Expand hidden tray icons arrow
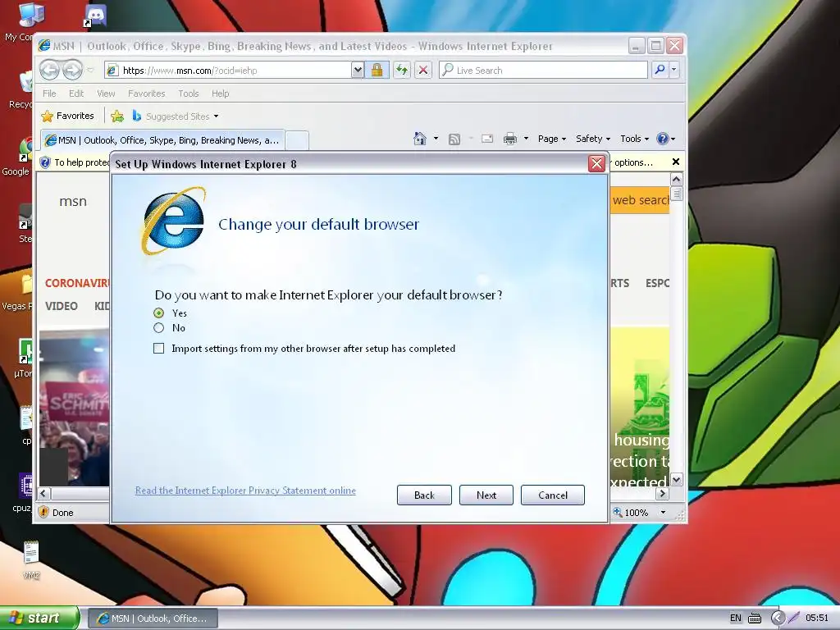The image size is (840, 630). tap(778, 619)
